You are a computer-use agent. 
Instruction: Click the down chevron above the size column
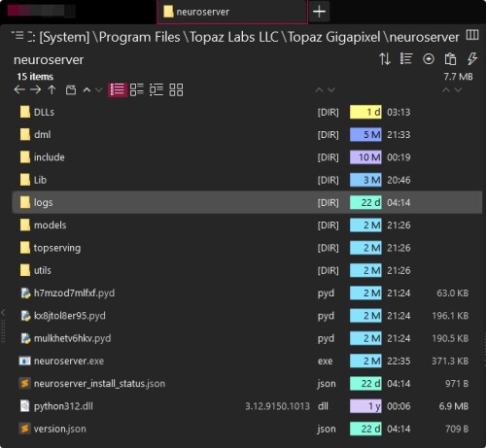458,89
